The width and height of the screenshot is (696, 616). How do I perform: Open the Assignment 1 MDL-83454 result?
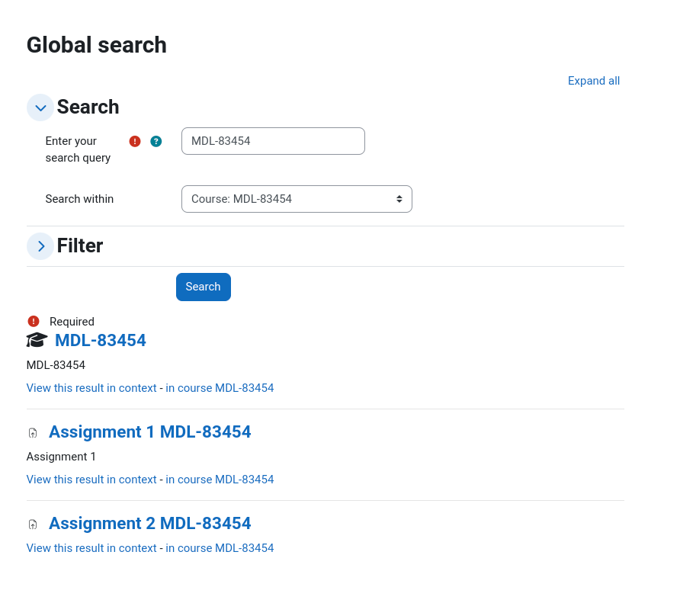[149, 432]
